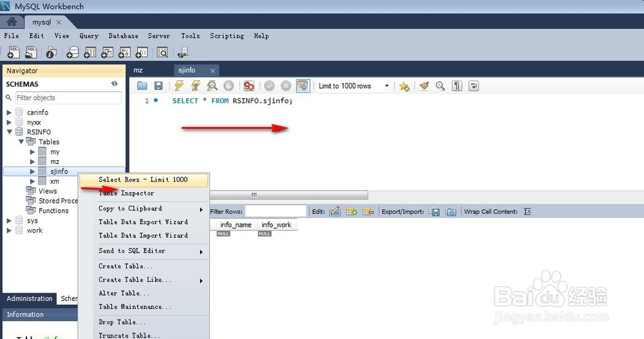Import records from file icon
644x339 pixels.
pos(451,212)
